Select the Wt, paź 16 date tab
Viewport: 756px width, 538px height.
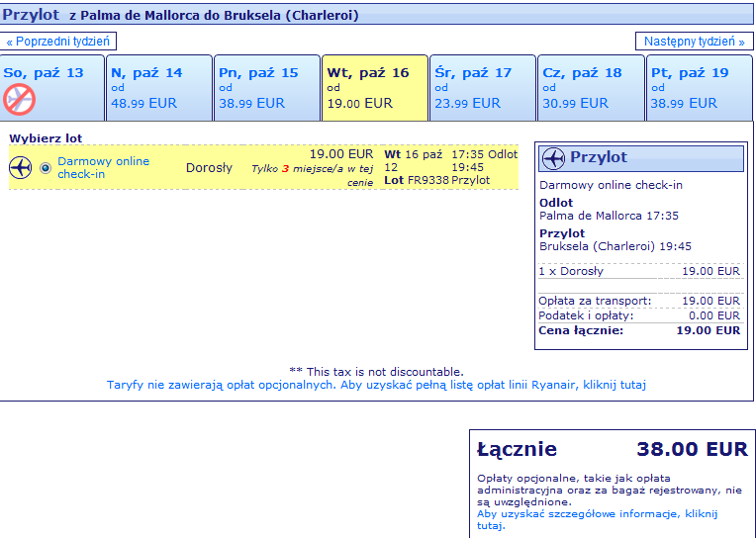[x=375, y=88]
